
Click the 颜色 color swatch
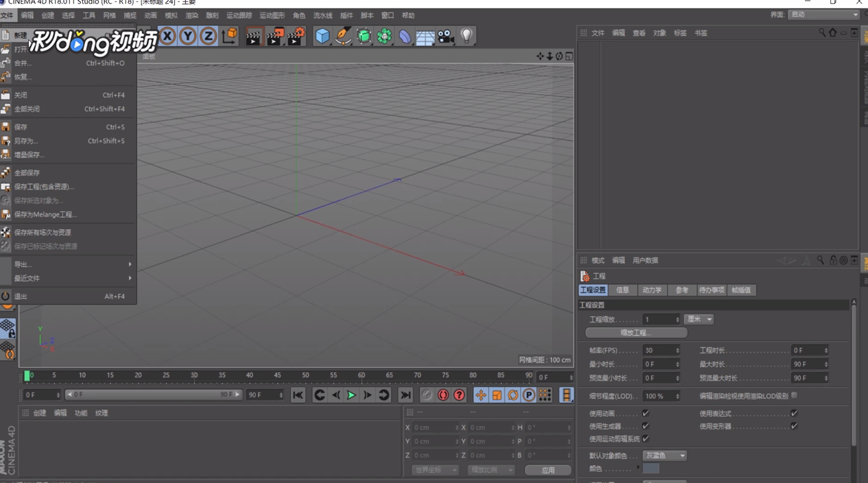point(651,469)
